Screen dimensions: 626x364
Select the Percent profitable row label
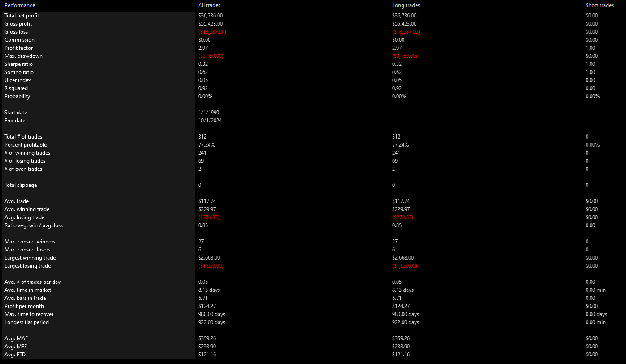26,145
